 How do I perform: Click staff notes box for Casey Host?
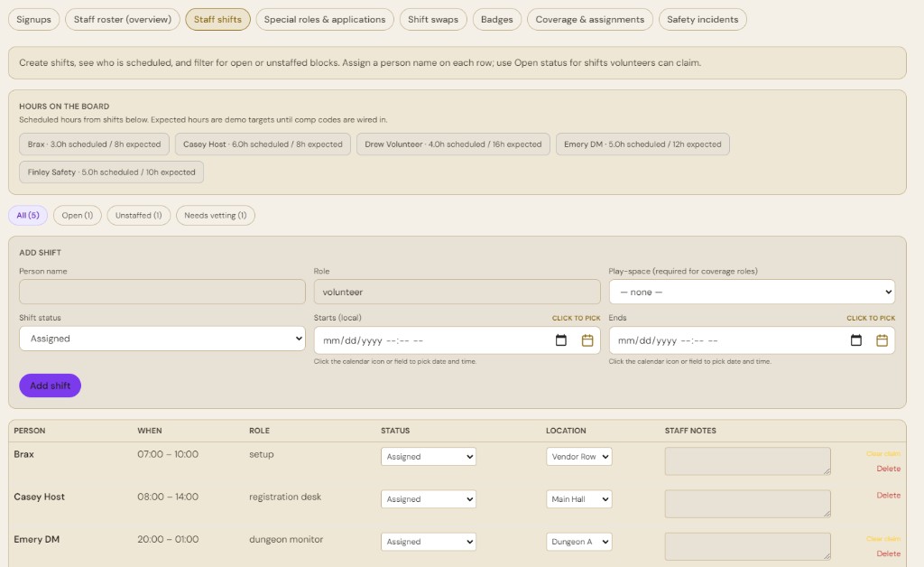748,503
